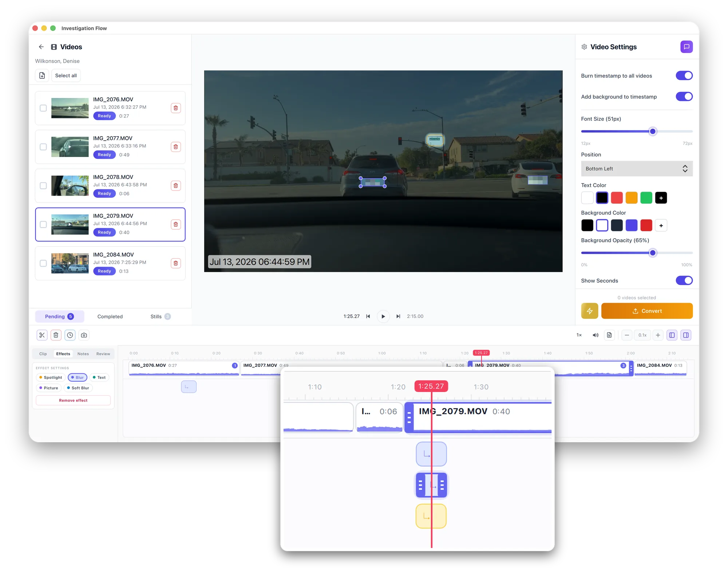Turn off Add background to timestamp
Image resolution: width=728 pixels, height=573 pixels.
tap(684, 97)
